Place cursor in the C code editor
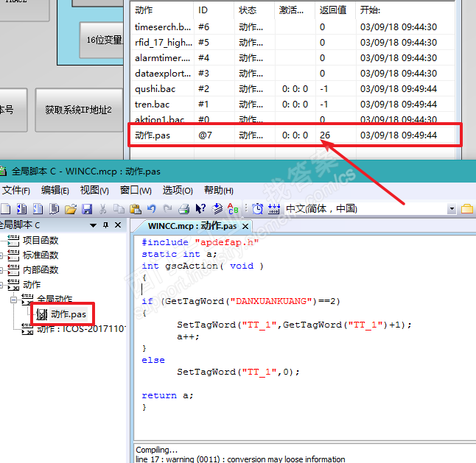Viewport: 476px width, 463px height. [305, 338]
